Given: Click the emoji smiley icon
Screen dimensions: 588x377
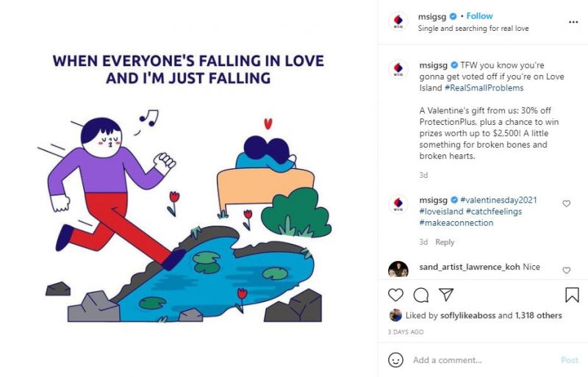Looking at the screenshot, I should (396, 360).
